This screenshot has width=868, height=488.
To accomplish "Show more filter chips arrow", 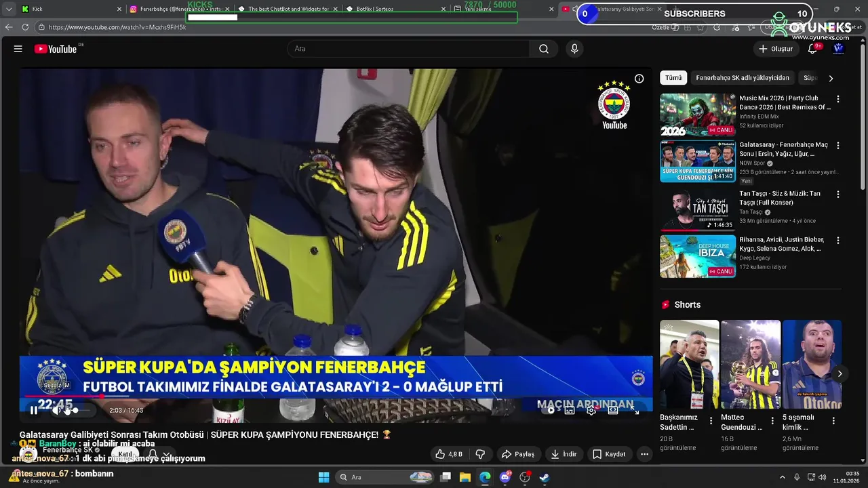I will click(831, 78).
